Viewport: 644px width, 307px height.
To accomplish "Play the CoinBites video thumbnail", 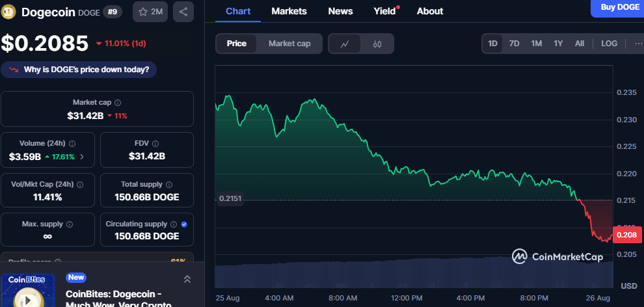I will coord(28,290).
